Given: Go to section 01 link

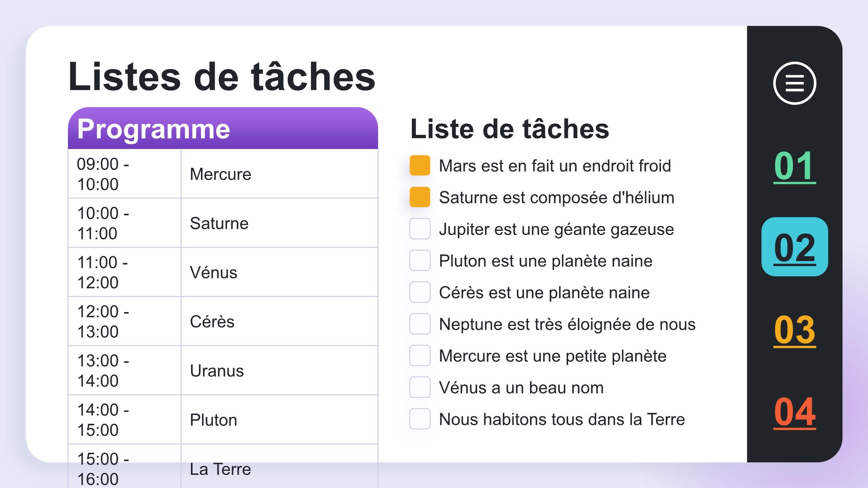Looking at the screenshot, I should click(794, 166).
